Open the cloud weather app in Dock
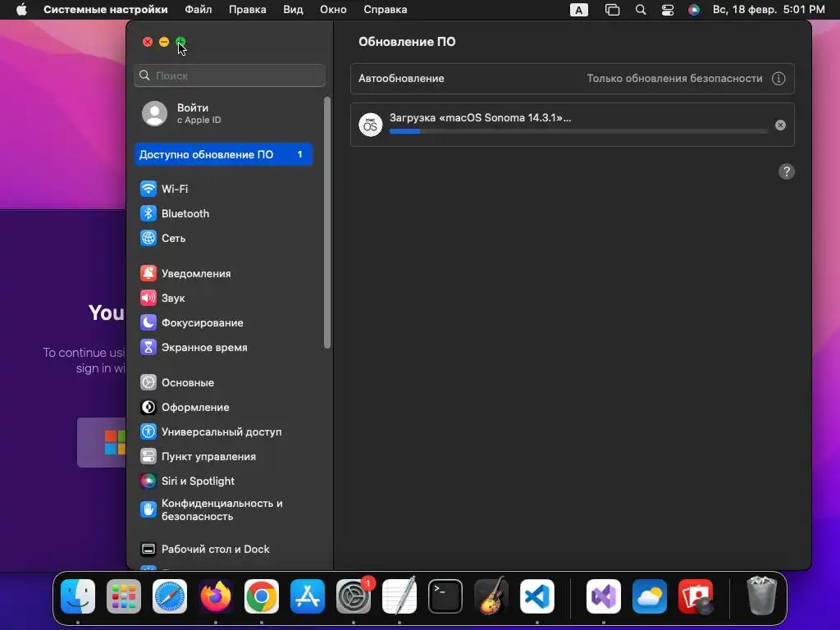The width and height of the screenshot is (840, 630). (650, 596)
